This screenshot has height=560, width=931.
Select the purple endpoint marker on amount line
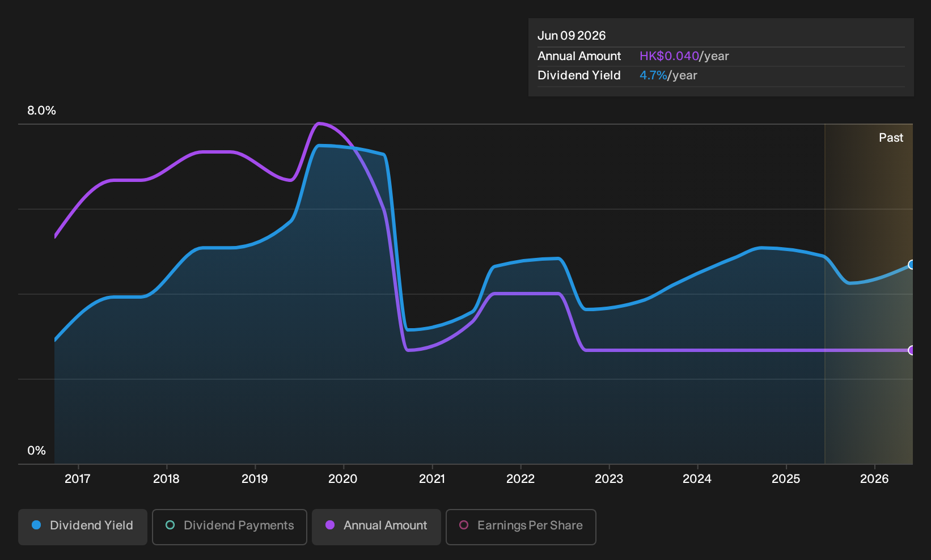(x=912, y=350)
